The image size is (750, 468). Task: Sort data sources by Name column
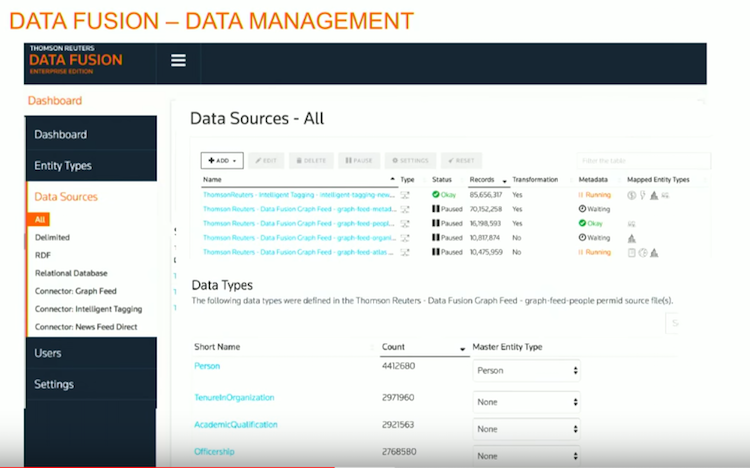[298, 179]
